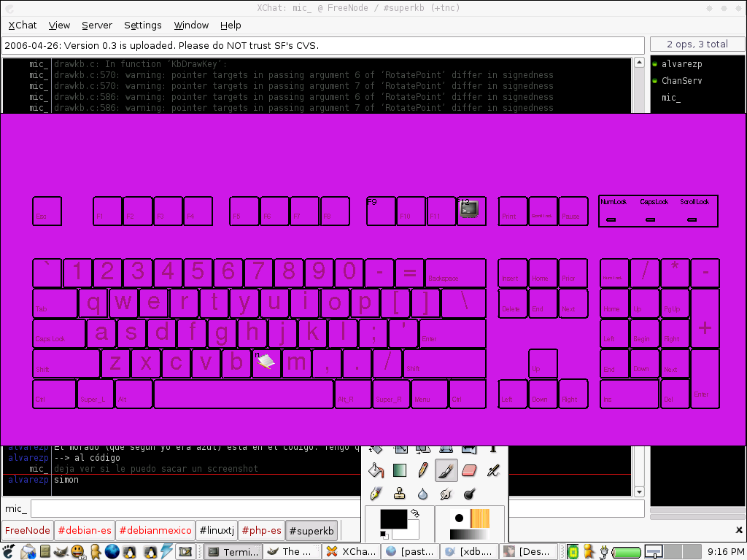Choose the Ink pen tool

(376, 494)
